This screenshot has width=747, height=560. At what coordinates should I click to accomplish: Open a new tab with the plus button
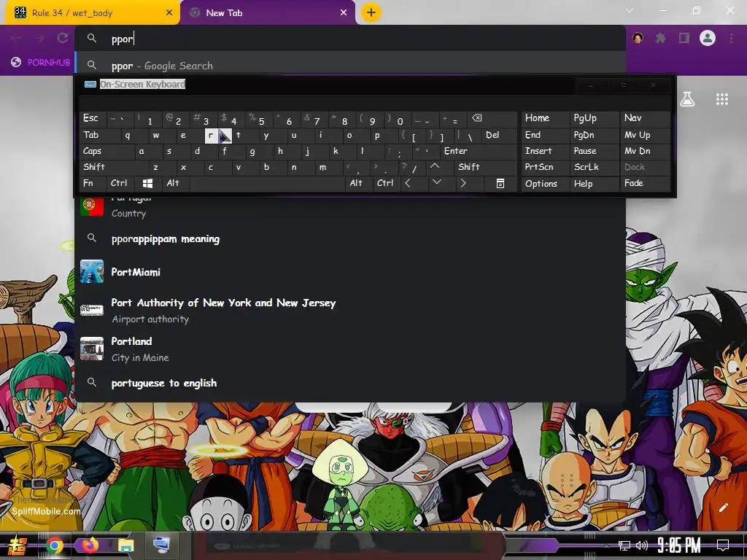tap(371, 12)
